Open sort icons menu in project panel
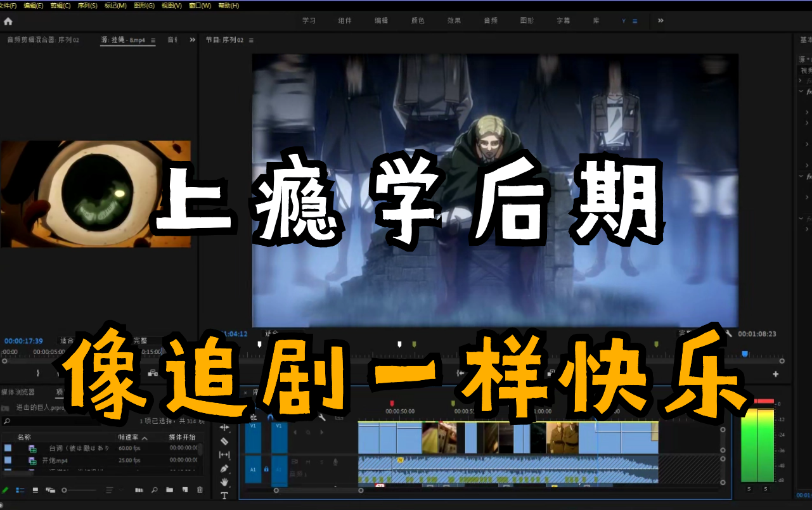 [x=111, y=490]
